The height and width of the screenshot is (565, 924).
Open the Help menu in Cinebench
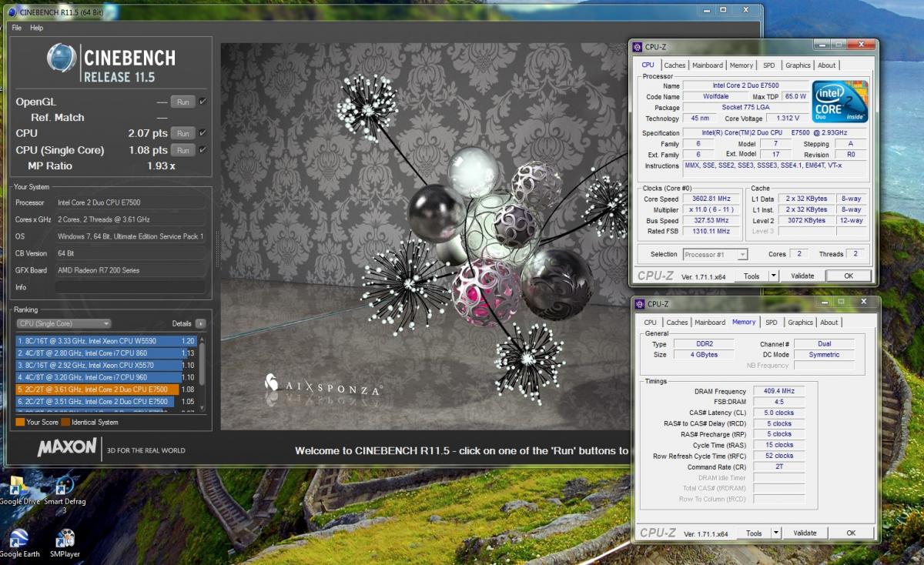36,28
